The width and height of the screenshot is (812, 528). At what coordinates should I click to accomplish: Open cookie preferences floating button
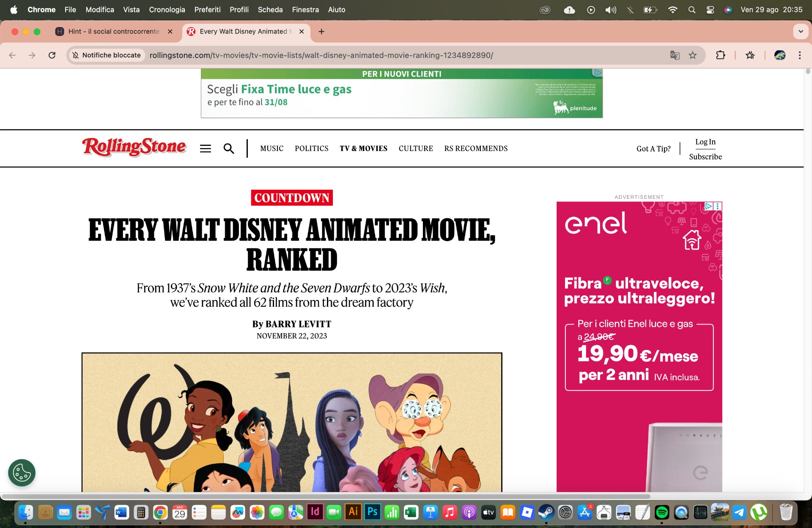click(x=22, y=473)
